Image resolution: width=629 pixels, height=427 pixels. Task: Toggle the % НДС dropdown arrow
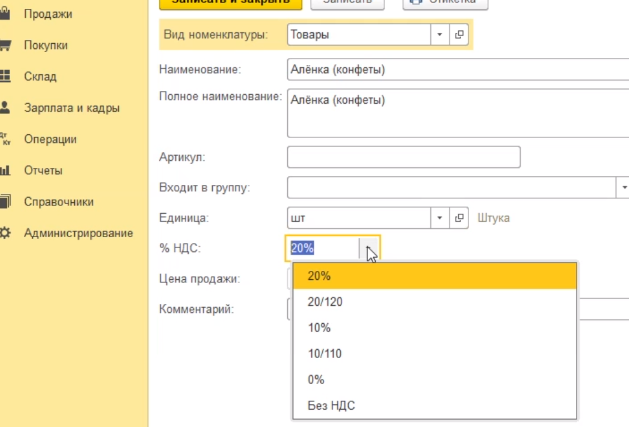(370, 249)
